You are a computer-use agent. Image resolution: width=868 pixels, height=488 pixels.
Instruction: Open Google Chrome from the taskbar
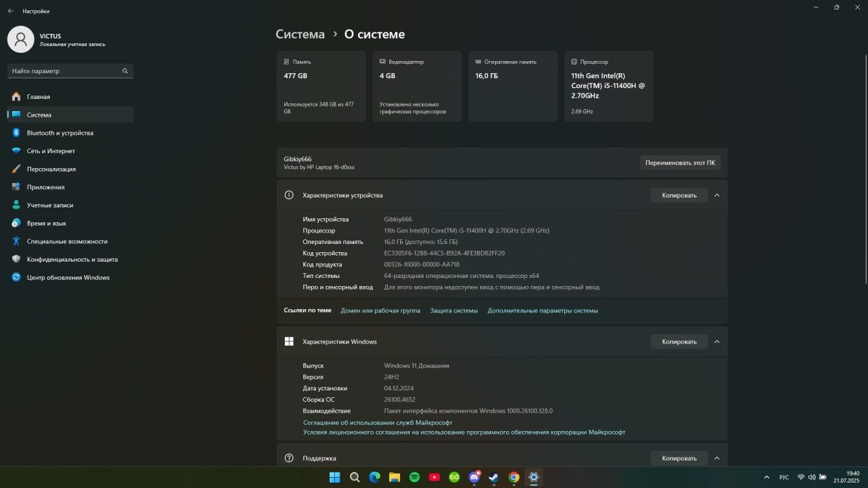pyautogui.click(x=514, y=477)
